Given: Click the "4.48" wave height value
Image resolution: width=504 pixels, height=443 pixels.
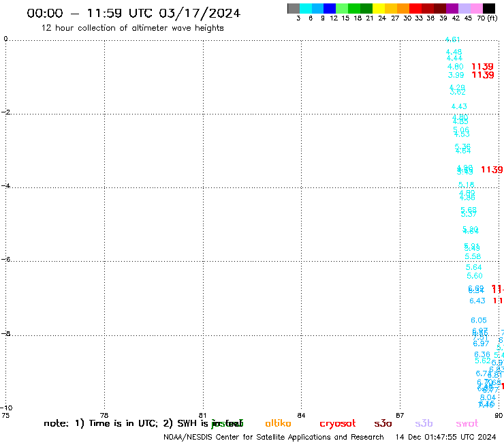Looking at the screenshot, I should click(x=454, y=52).
